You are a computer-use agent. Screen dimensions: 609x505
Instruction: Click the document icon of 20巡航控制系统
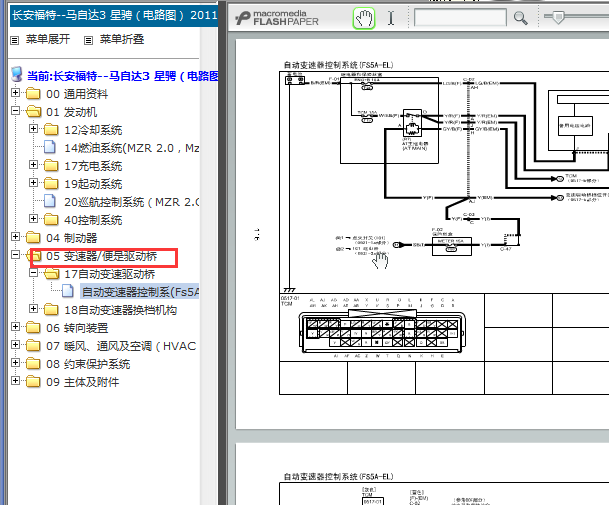pyautogui.click(x=49, y=201)
